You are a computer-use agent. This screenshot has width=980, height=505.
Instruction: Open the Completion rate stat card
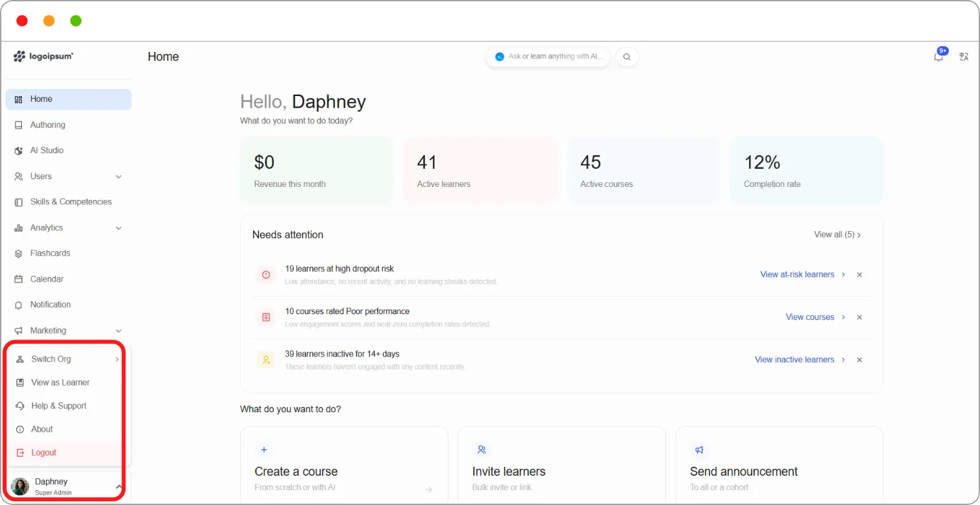807,171
